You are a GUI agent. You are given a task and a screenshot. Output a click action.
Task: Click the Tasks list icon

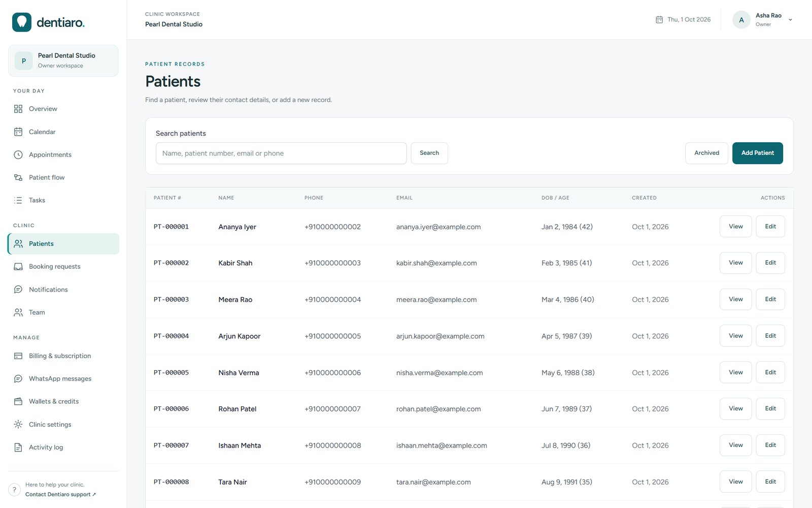pyautogui.click(x=18, y=200)
